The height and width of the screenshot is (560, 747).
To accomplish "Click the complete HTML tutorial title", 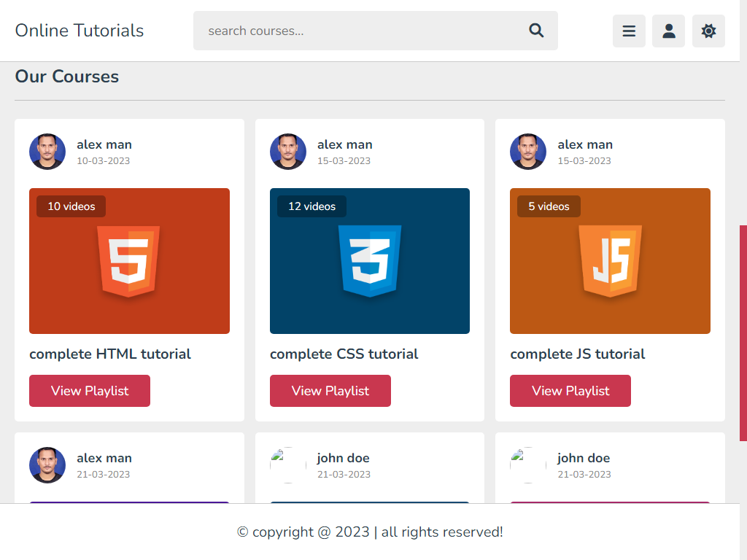I will (x=110, y=354).
